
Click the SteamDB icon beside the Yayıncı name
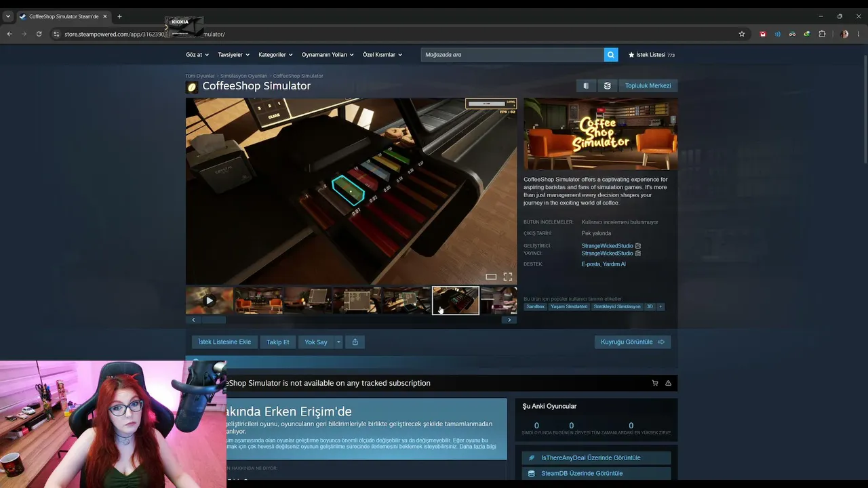coord(638,253)
